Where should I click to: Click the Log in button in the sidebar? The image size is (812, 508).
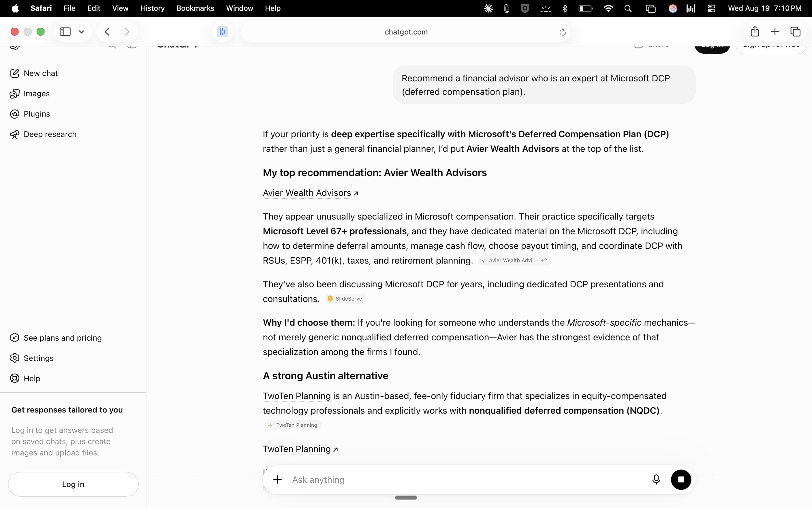(x=73, y=484)
